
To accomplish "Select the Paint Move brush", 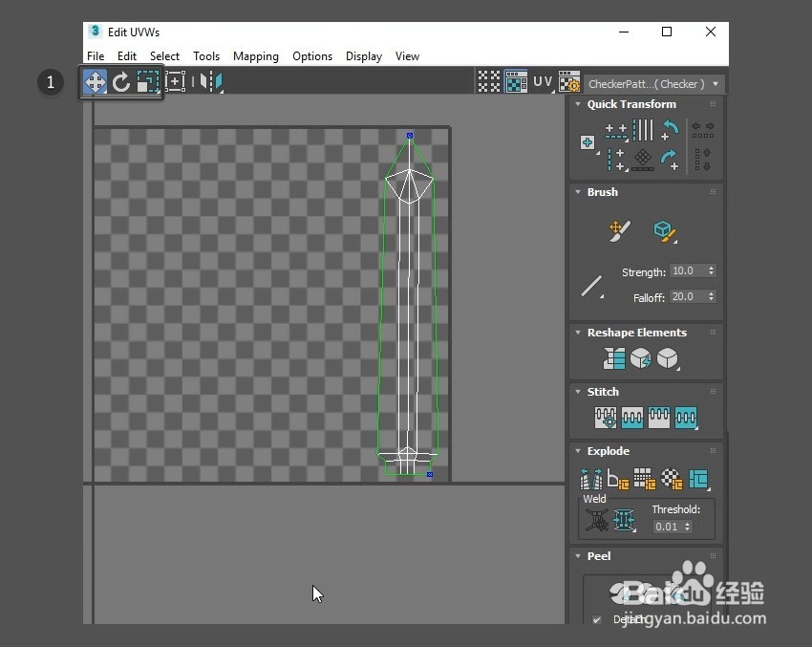I will [619, 230].
